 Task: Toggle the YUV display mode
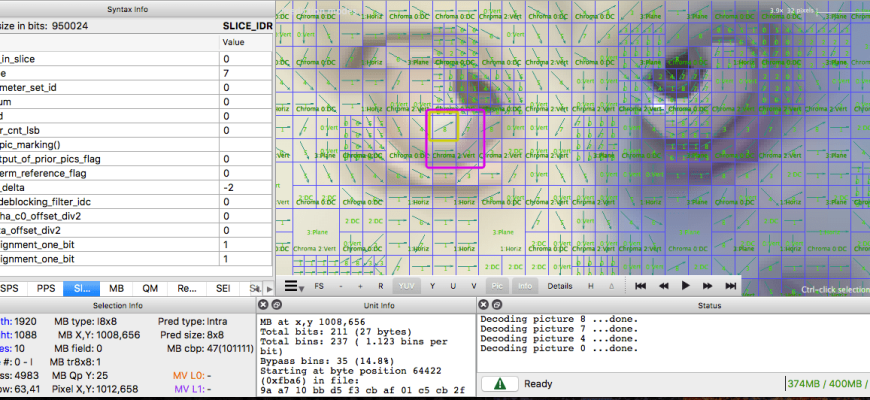(407, 286)
